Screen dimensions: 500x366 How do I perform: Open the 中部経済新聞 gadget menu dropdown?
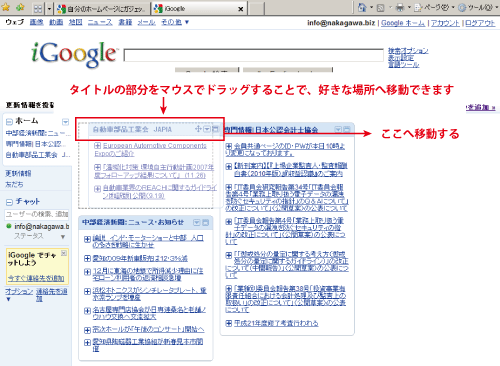197,222
